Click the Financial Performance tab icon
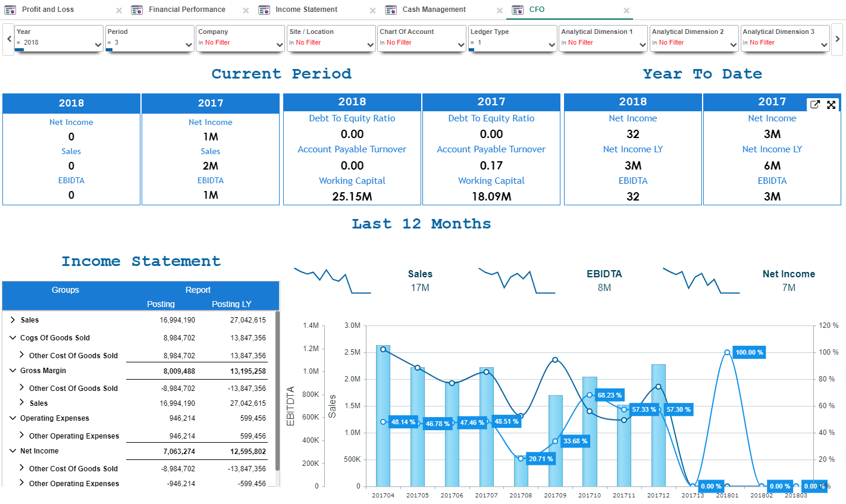 (137, 10)
